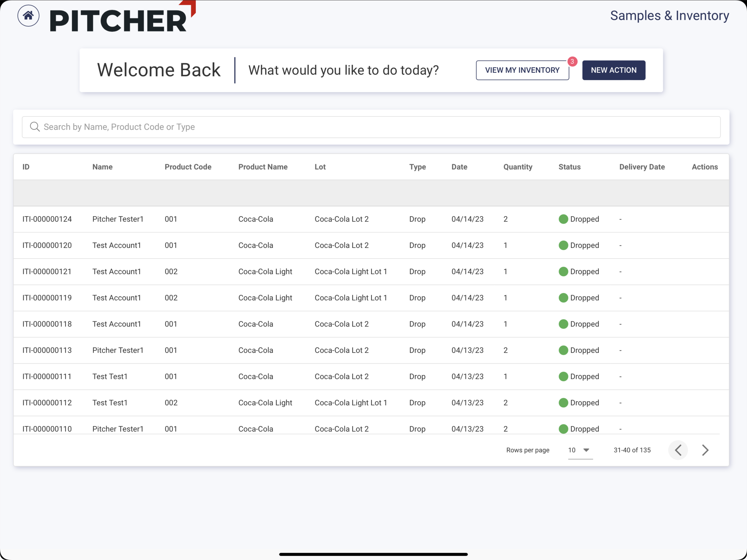Screen dimensions: 747x560
Task: Focus the Search by Name input field
Action: pyautogui.click(x=372, y=127)
